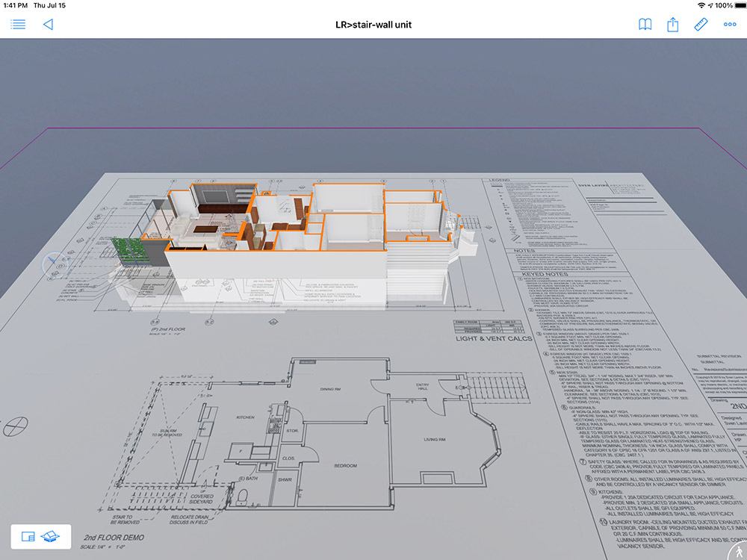The width and height of the screenshot is (747, 560).
Task: Tap the LIGHT & VENT CALCS heading
Action: (x=494, y=338)
